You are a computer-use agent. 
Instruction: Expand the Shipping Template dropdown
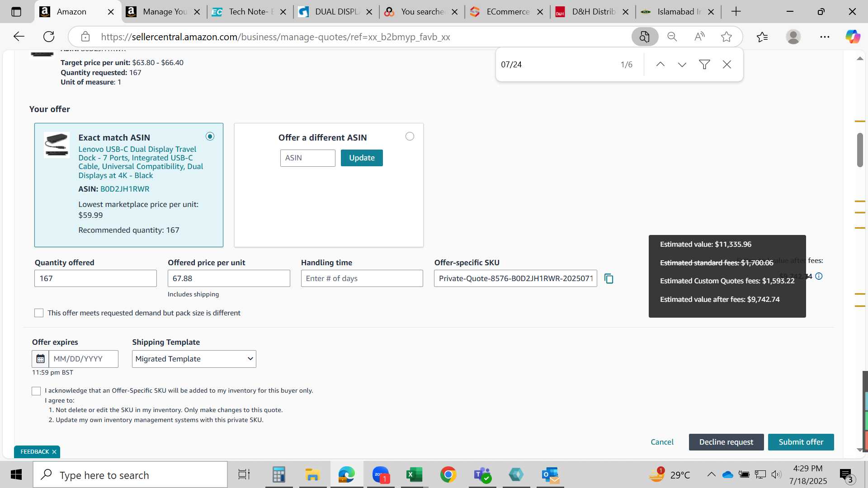194,359
